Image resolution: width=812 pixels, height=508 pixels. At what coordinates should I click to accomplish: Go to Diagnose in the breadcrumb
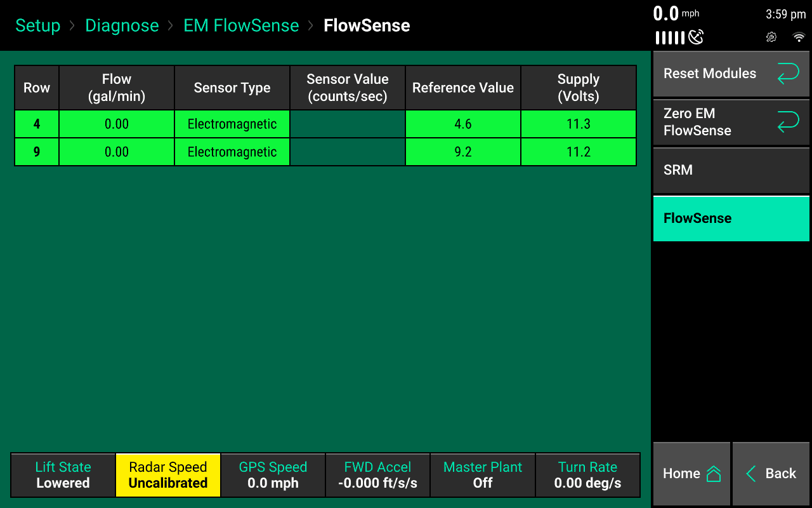click(x=122, y=25)
